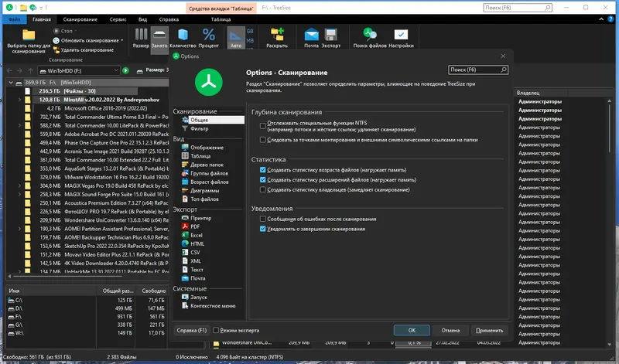Enable following mount points and symbolic links
The image size is (619, 364).
pyautogui.click(x=262, y=140)
